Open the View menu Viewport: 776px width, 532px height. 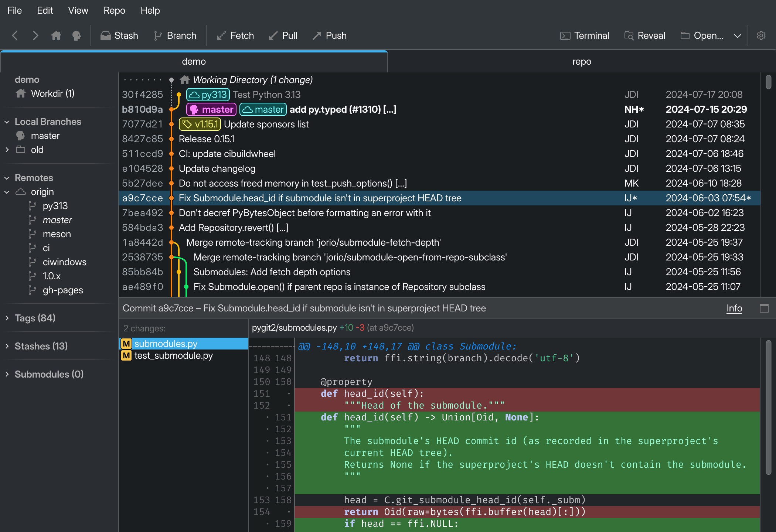tap(78, 10)
